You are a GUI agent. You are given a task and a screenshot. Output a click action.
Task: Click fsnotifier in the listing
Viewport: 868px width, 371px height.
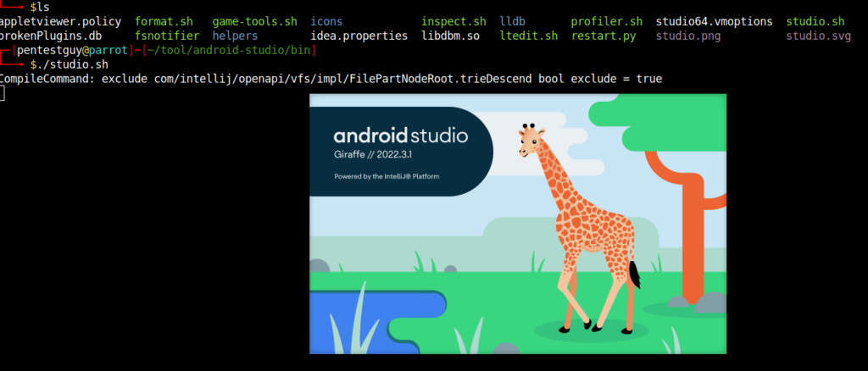point(167,36)
